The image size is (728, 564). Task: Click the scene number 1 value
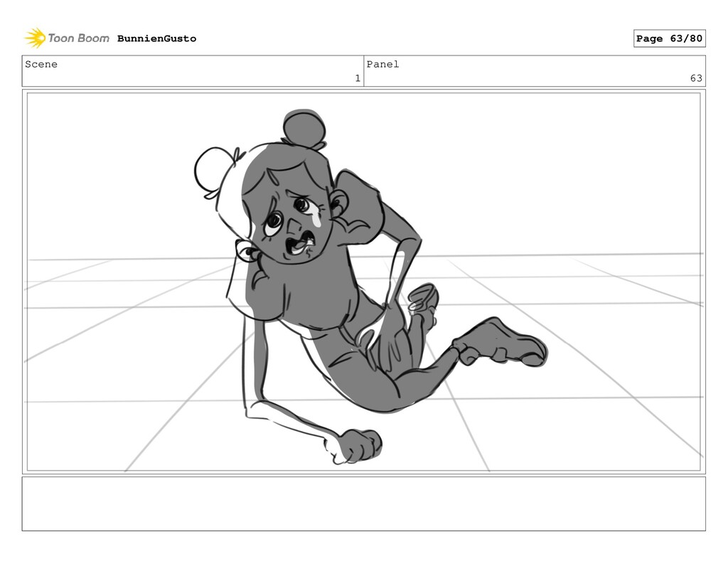pos(358,78)
